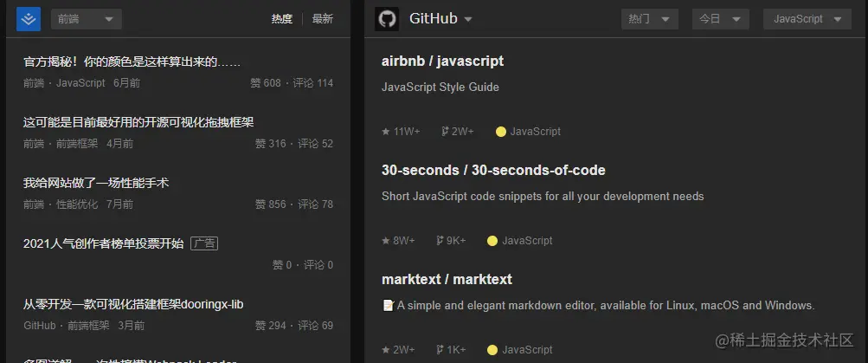Expand the GitHub source dropdown arrow
The height and width of the screenshot is (363, 868).
click(x=468, y=19)
